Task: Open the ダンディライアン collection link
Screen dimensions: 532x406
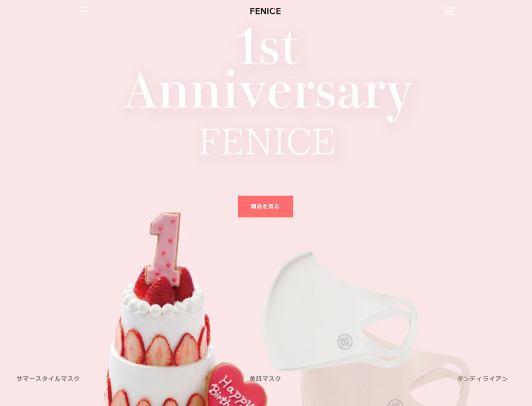Action: 482,378
